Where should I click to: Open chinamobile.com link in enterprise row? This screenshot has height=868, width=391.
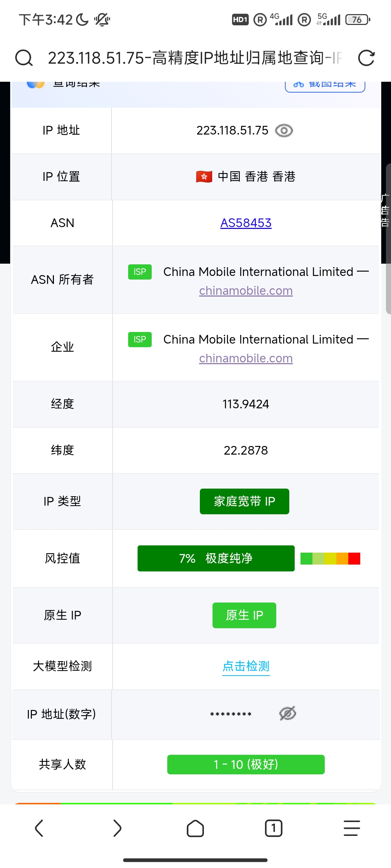246,358
